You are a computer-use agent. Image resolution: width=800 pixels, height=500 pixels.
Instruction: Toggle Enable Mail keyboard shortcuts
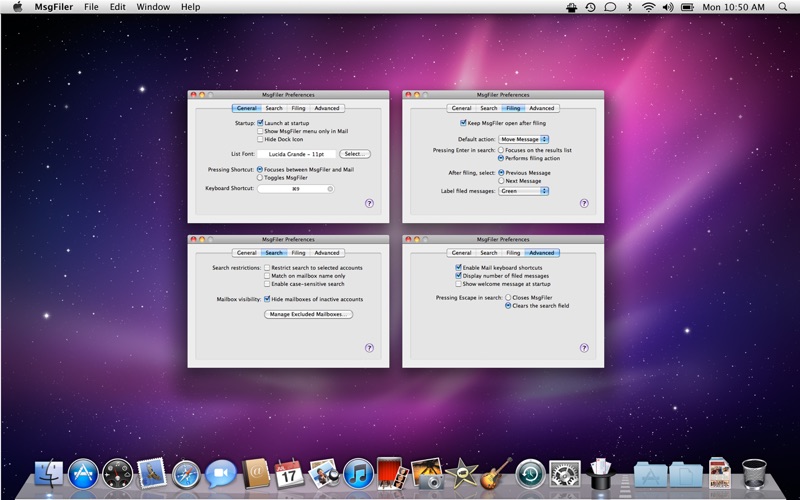458,267
